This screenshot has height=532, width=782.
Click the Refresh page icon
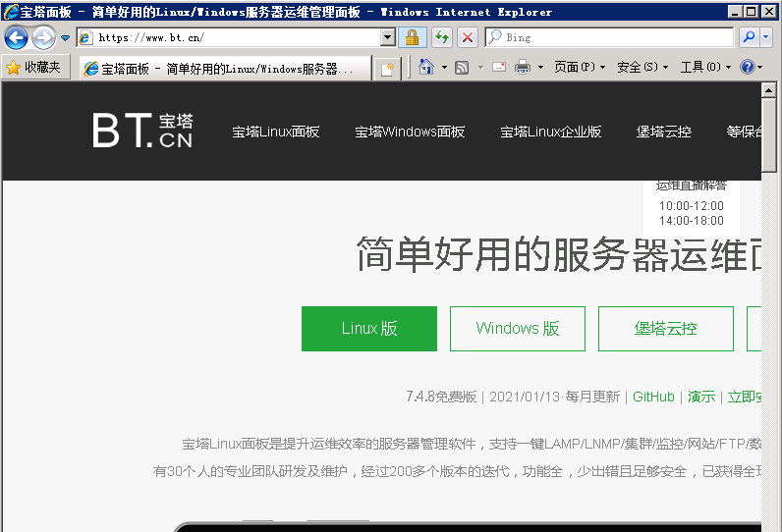(x=442, y=37)
